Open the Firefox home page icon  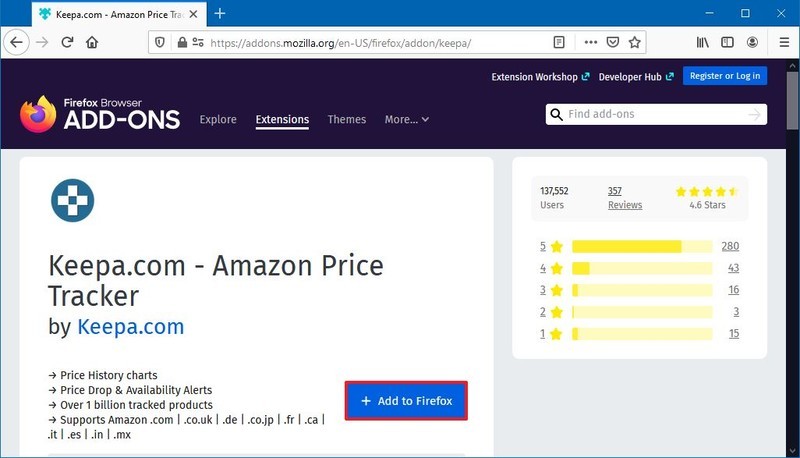point(92,42)
